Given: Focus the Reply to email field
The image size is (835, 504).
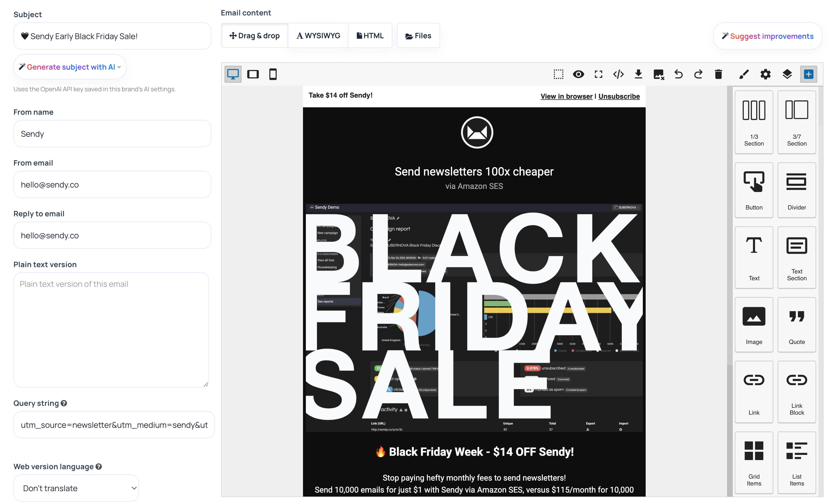Looking at the screenshot, I should [x=112, y=235].
